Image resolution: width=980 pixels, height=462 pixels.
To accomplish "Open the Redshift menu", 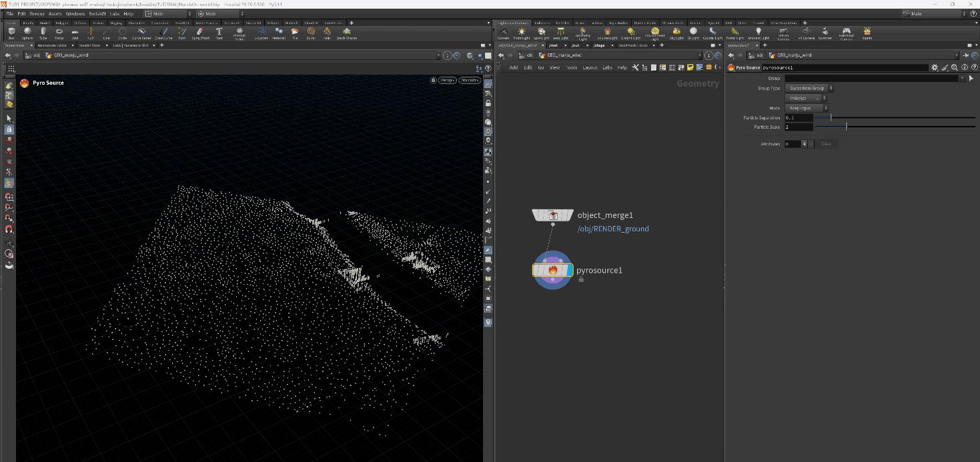I will point(97,13).
